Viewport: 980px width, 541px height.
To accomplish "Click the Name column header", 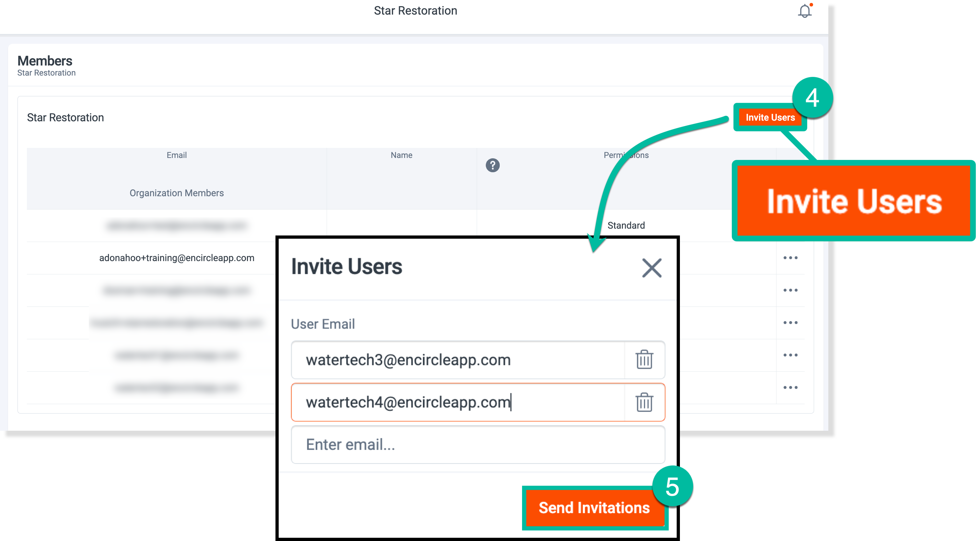I will (x=401, y=155).
